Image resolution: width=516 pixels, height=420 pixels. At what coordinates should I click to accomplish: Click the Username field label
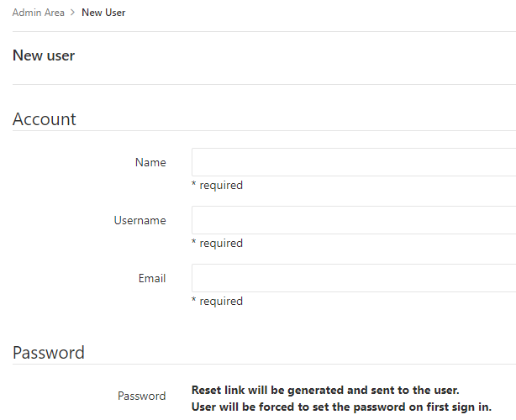pyautogui.click(x=140, y=220)
